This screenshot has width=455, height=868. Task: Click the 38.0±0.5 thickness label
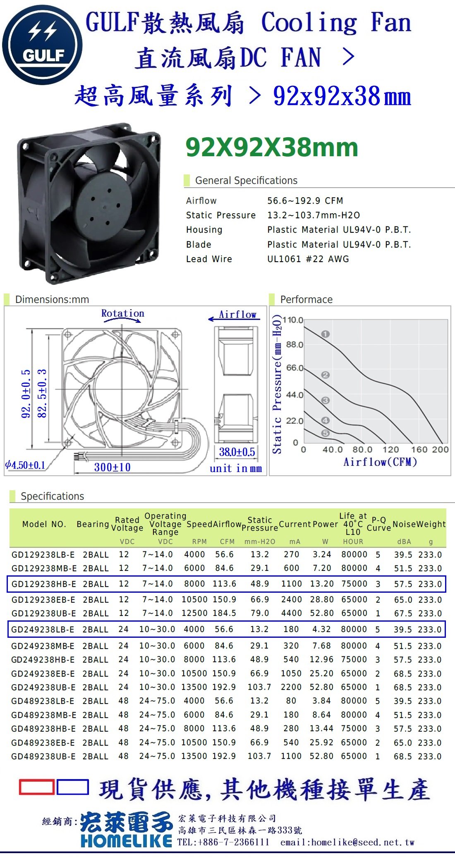pyautogui.click(x=237, y=452)
